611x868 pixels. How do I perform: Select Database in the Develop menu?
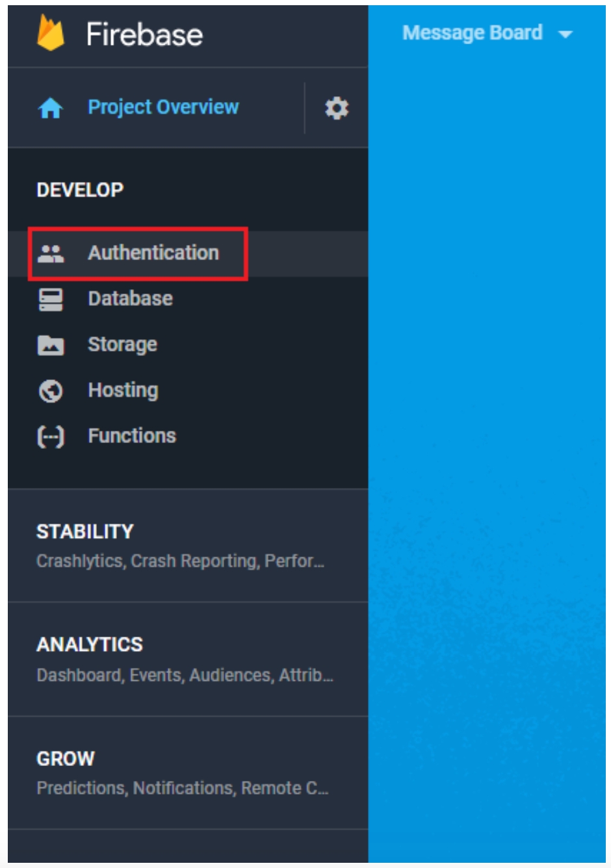131,299
